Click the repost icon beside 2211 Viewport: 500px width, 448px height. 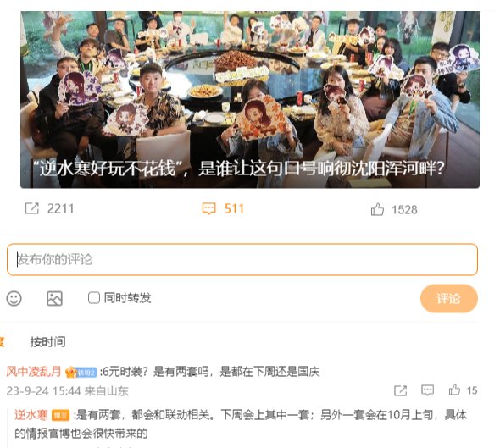pyautogui.click(x=32, y=208)
